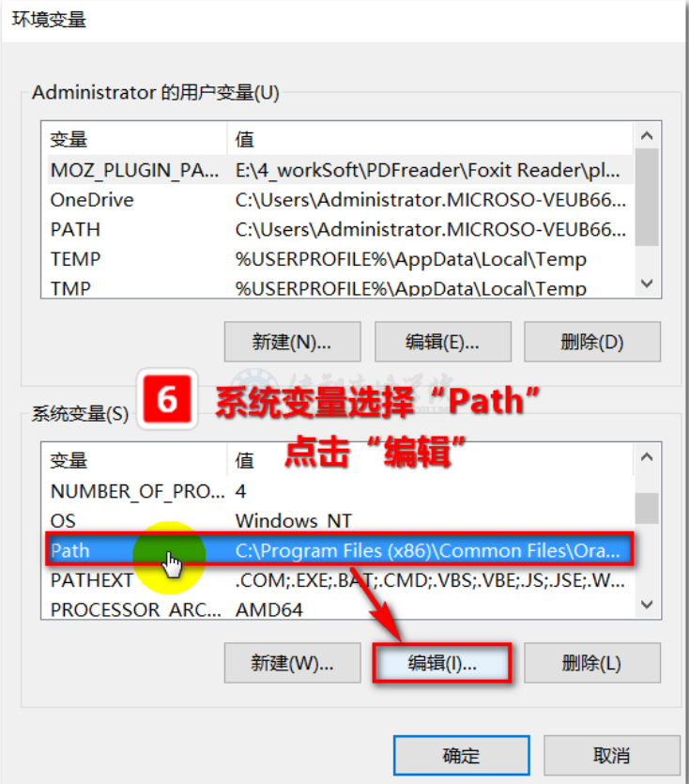The image size is (689, 784).
Task: Select the user PATH variable row
Action: (340, 229)
